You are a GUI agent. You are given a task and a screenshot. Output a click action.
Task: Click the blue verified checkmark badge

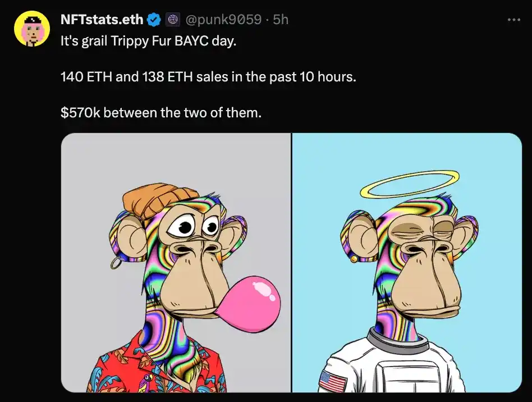[153, 20]
